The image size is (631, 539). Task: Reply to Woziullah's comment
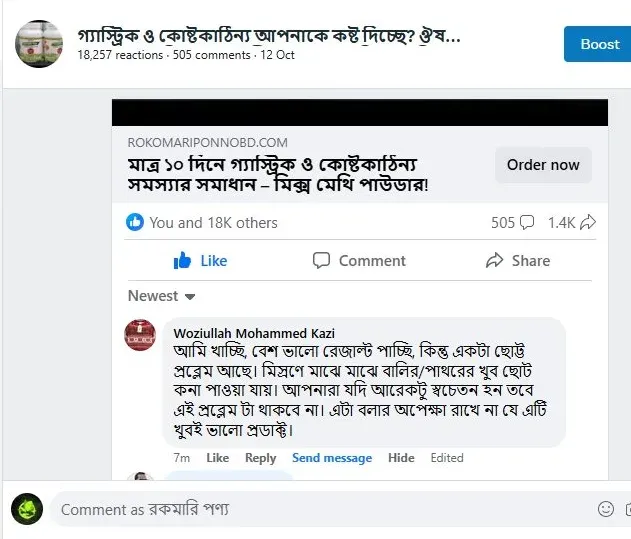coord(260,458)
